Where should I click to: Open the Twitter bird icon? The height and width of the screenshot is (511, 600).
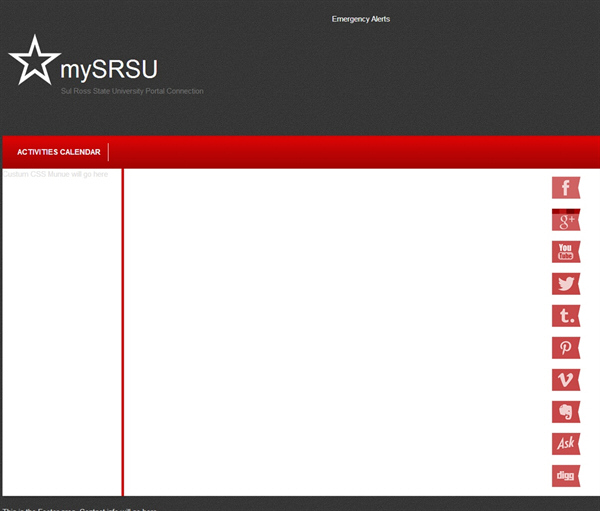(x=565, y=284)
